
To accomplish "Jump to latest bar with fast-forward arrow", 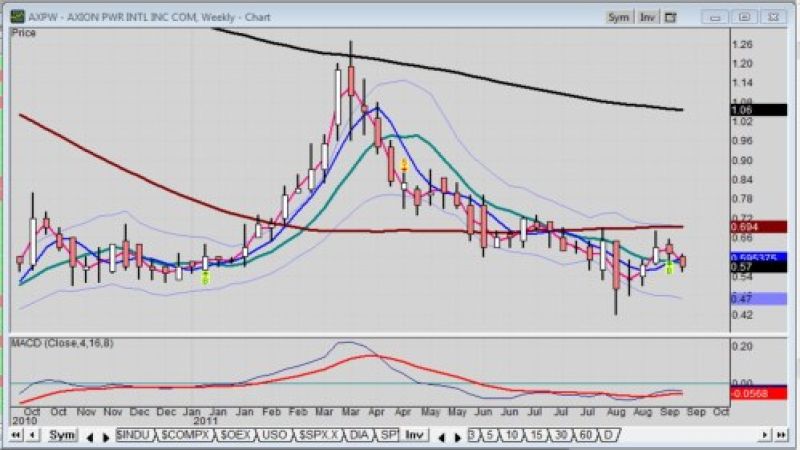I will (781, 435).
